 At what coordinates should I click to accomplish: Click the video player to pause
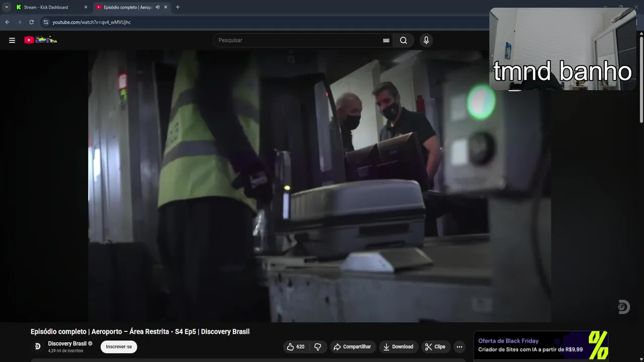(x=319, y=186)
